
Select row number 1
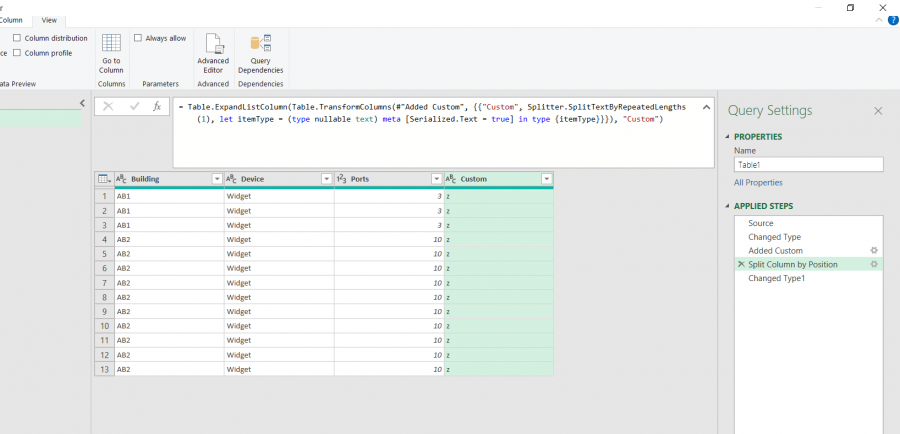point(104,196)
